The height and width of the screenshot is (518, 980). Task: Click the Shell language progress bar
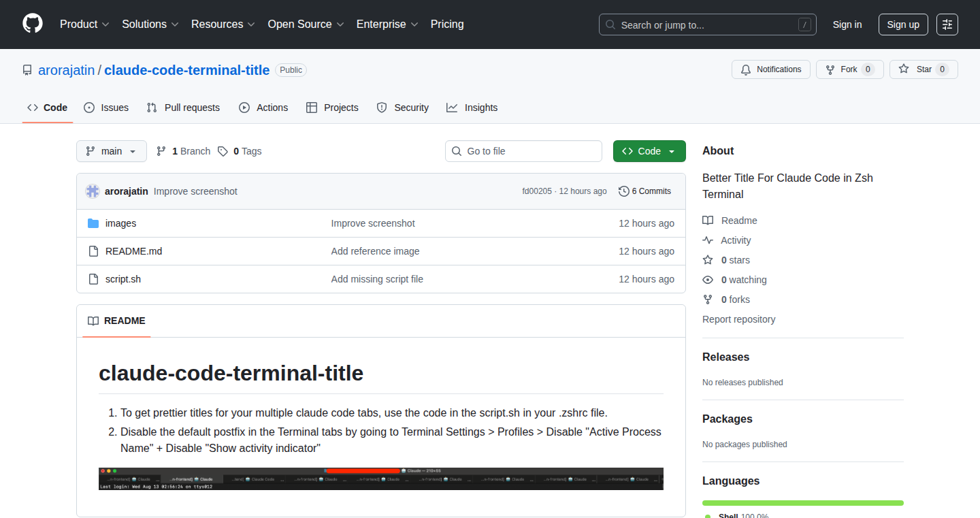tap(803, 503)
